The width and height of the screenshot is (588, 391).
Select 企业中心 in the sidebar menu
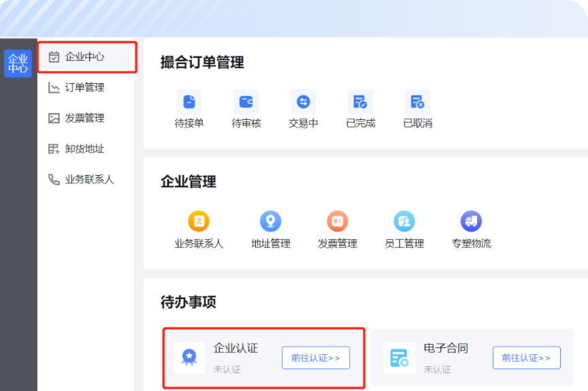86,57
